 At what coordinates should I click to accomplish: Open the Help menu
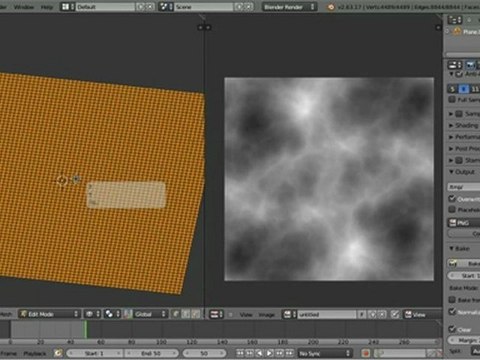[46, 7]
